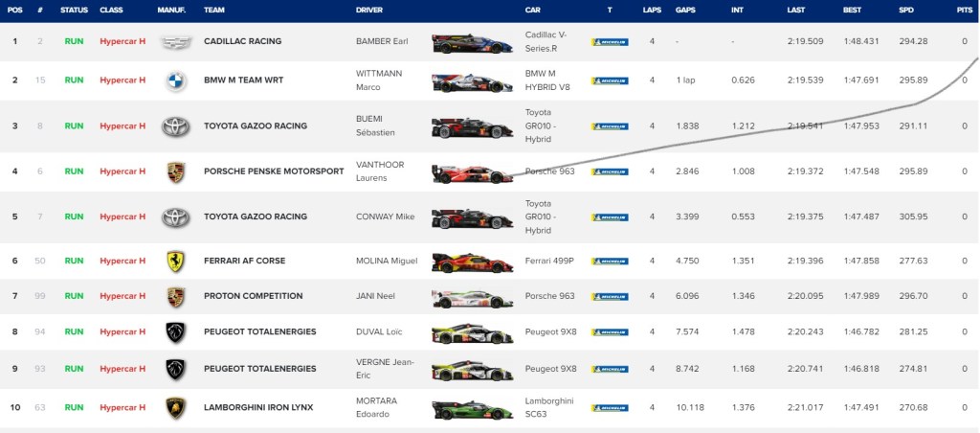Click the Peugeot logo in Vergne's row
Image resolution: width=980 pixels, height=433 pixels.
pyautogui.click(x=176, y=369)
